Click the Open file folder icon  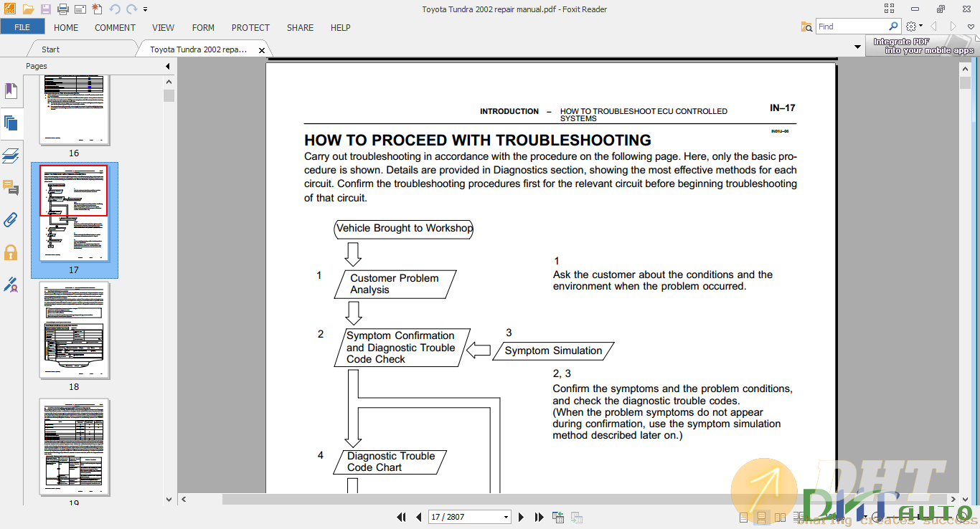(28, 9)
